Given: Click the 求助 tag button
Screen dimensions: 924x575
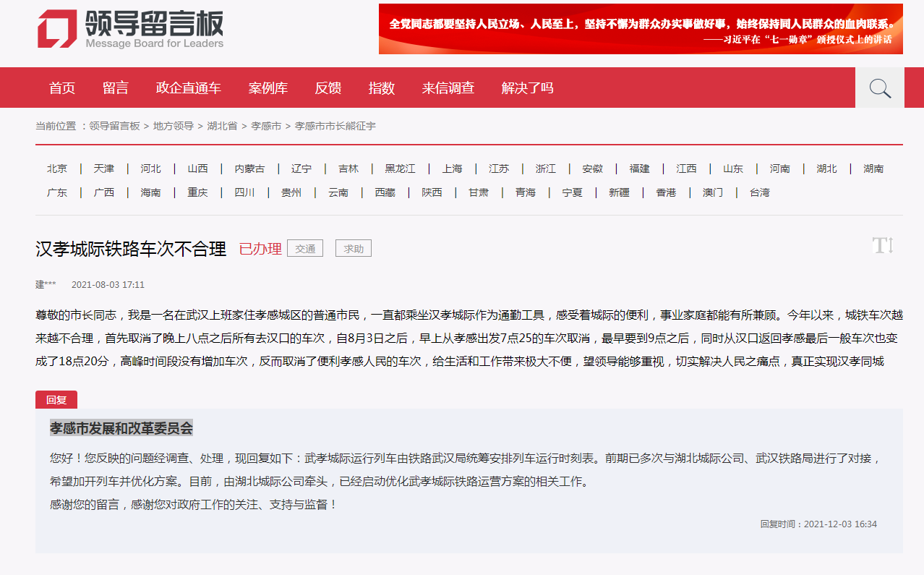Looking at the screenshot, I should click(x=354, y=249).
